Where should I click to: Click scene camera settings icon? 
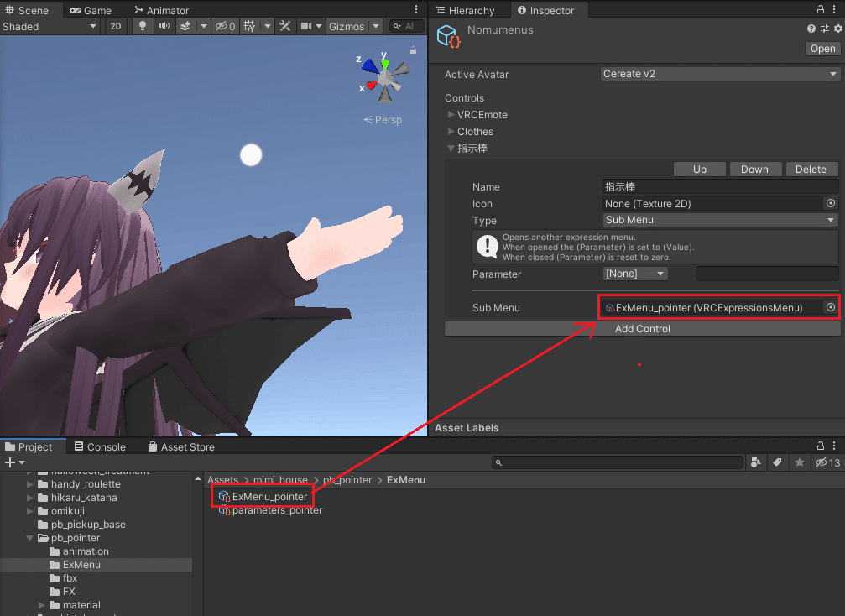click(x=306, y=26)
